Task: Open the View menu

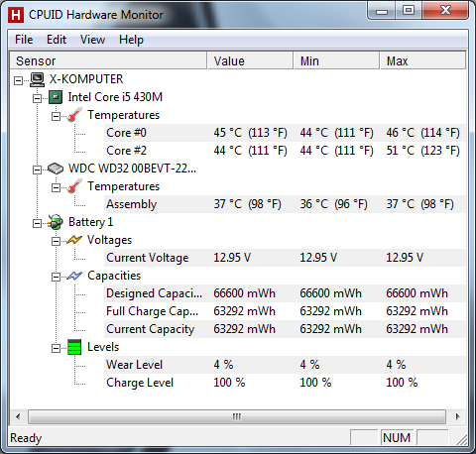Action: [92, 40]
